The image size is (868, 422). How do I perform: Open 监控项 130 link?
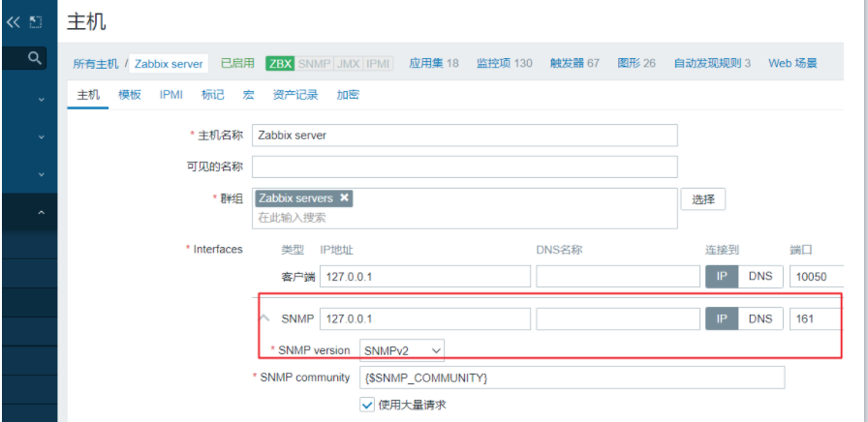(x=505, y=63)
